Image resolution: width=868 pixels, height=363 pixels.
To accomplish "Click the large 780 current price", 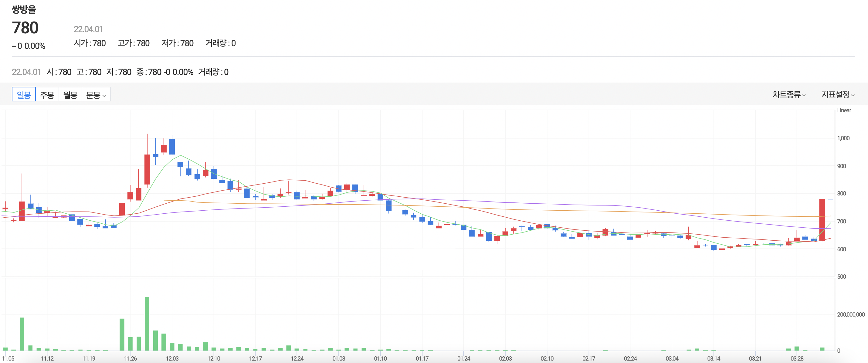I will coord(25,28).
